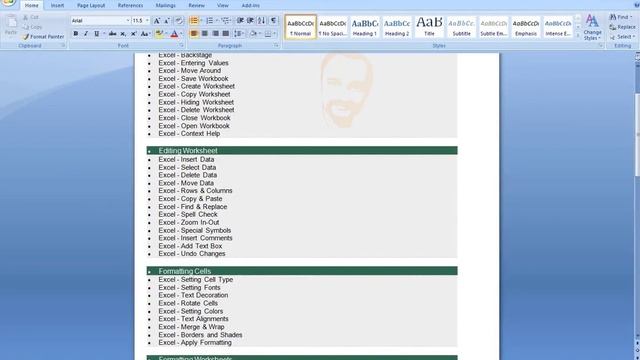Apply the Heading 1 style
Screen dimensions: 640x360
(x=364, y=27)
